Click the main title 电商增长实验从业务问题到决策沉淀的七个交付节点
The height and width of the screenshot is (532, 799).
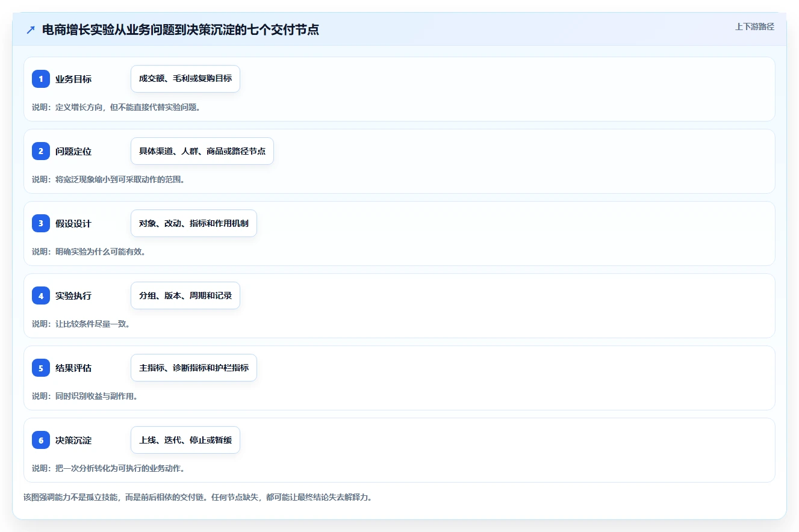tap(181, 29)
